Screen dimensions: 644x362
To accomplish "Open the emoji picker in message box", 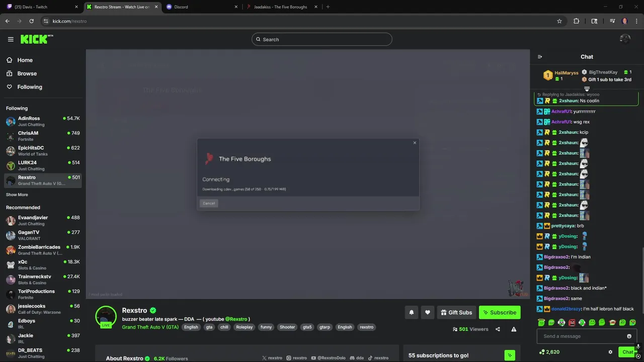I will coord(629,336).
